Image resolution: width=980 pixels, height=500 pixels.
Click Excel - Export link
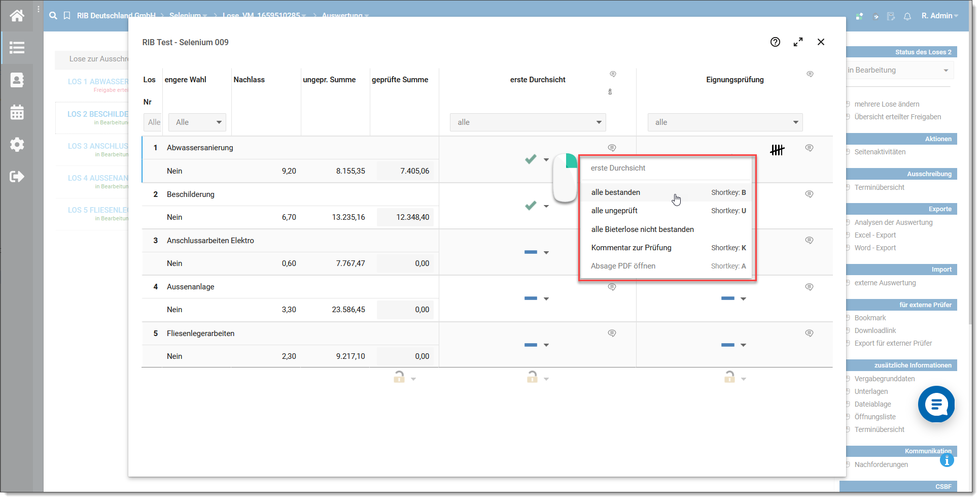coord(876,235)
